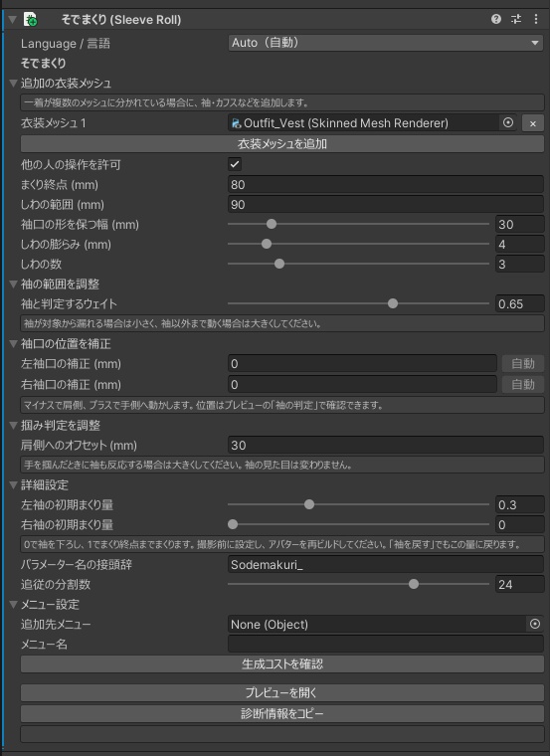This screenshot has width=550, height=756.
Task: Click the 衣装メッシュを追加 button
Action: tap(282, 143)
